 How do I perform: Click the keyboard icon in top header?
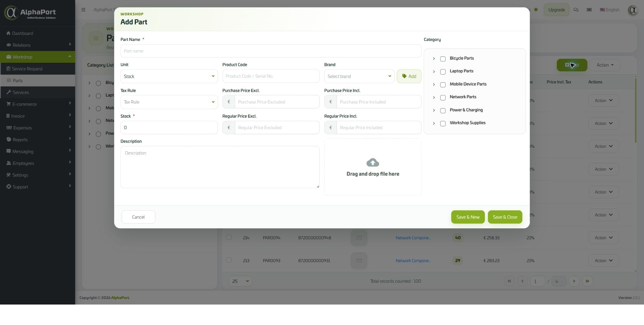tap(589, 10)
